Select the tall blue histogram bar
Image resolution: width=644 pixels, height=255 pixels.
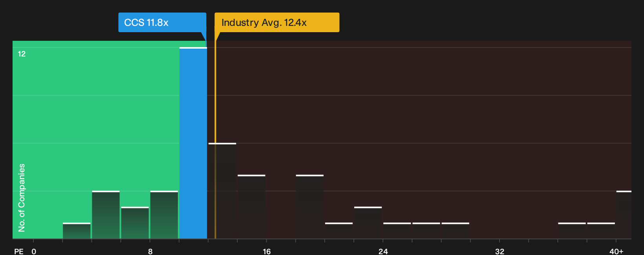193,143
